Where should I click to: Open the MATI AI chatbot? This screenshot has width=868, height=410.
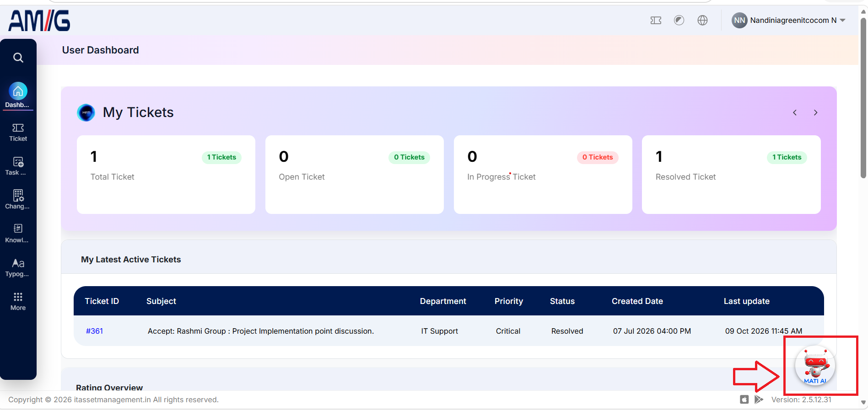tap(815, 366)
